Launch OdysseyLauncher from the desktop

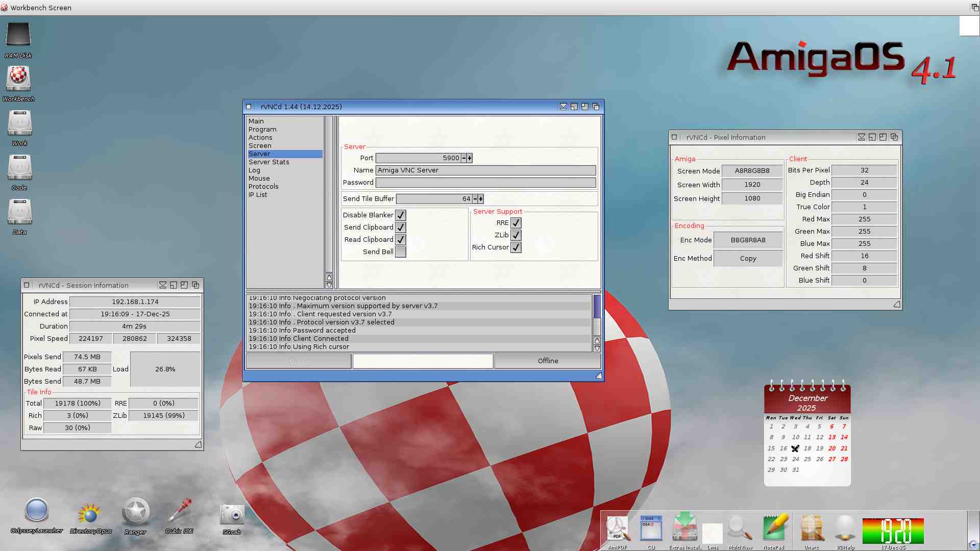37,511
